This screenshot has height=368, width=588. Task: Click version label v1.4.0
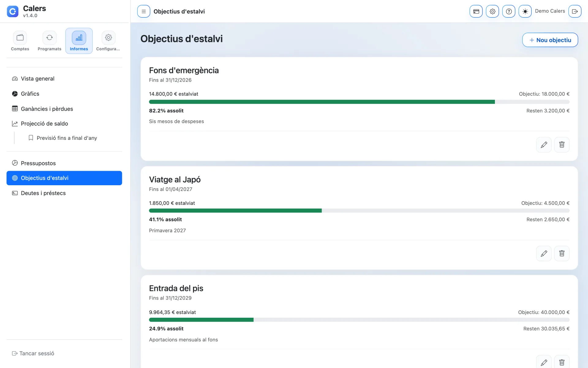30,16
